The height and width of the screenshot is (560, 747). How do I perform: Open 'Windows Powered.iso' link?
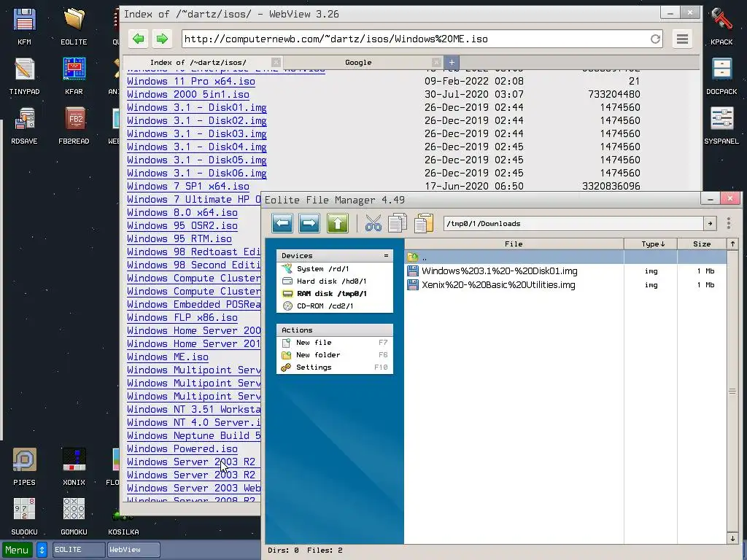182,448
